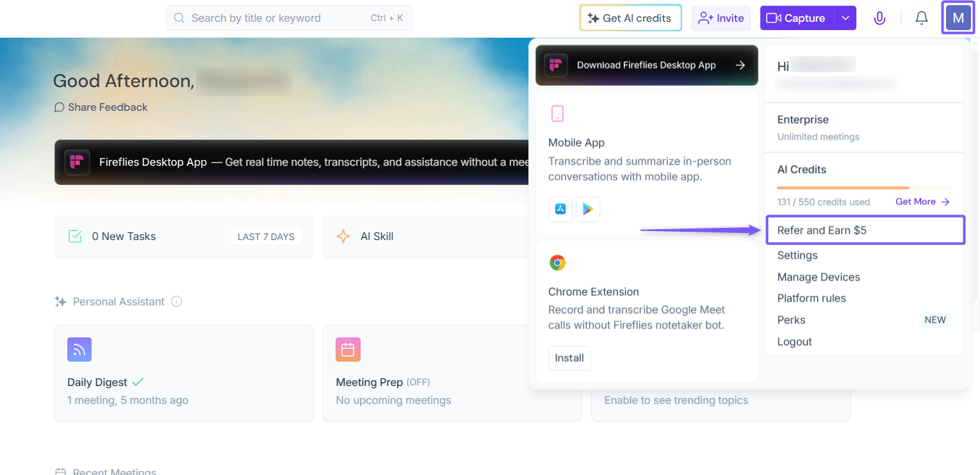Viewport: 980px width, 475px height.
Task: Click the AI Skill sparkle icon
Action: coord(343,236)
